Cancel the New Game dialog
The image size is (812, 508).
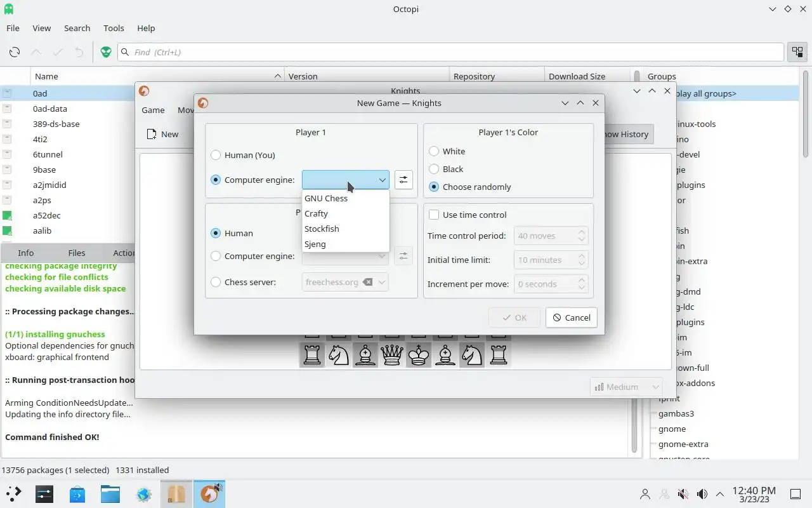571,317
